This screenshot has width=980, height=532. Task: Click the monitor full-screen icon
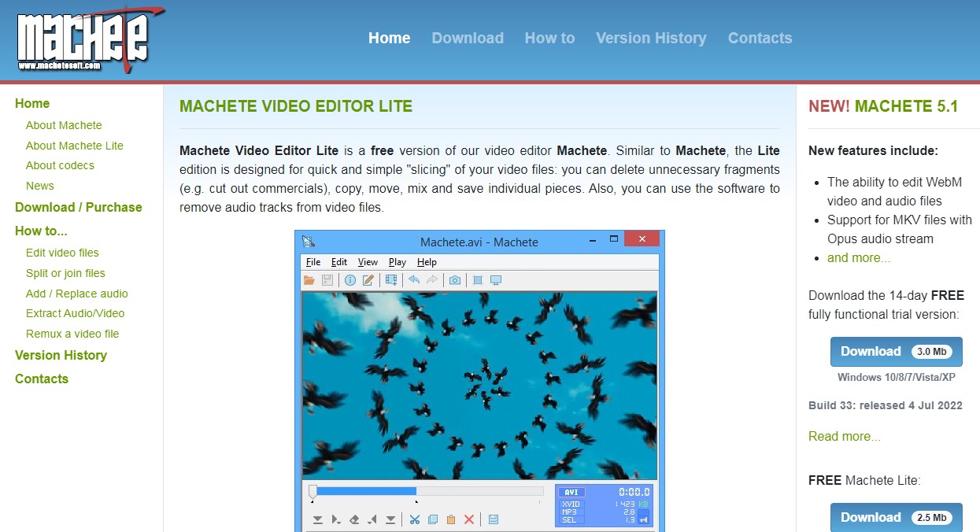pos(496,280)
